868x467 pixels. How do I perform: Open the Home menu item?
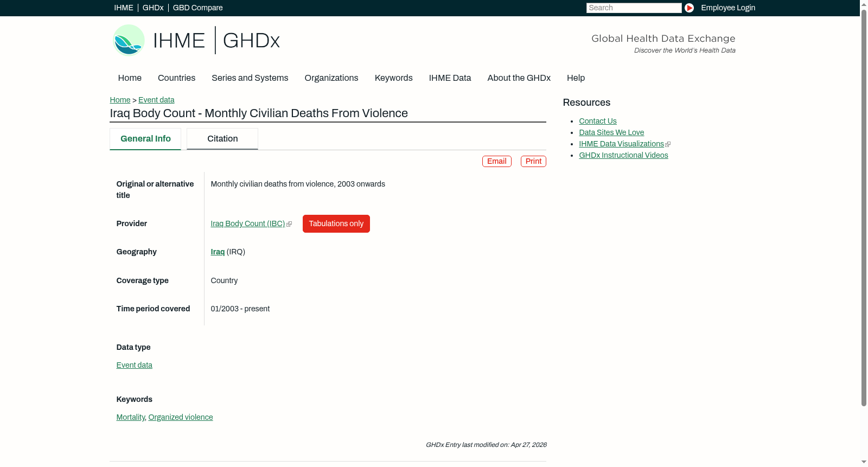[130, 78]
